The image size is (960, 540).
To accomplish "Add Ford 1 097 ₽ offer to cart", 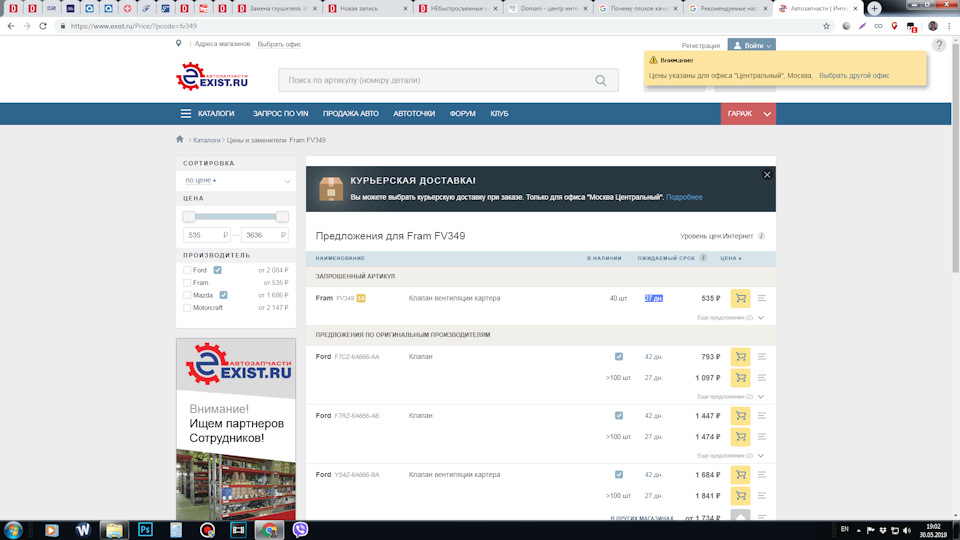I will [x=740, y=378].
